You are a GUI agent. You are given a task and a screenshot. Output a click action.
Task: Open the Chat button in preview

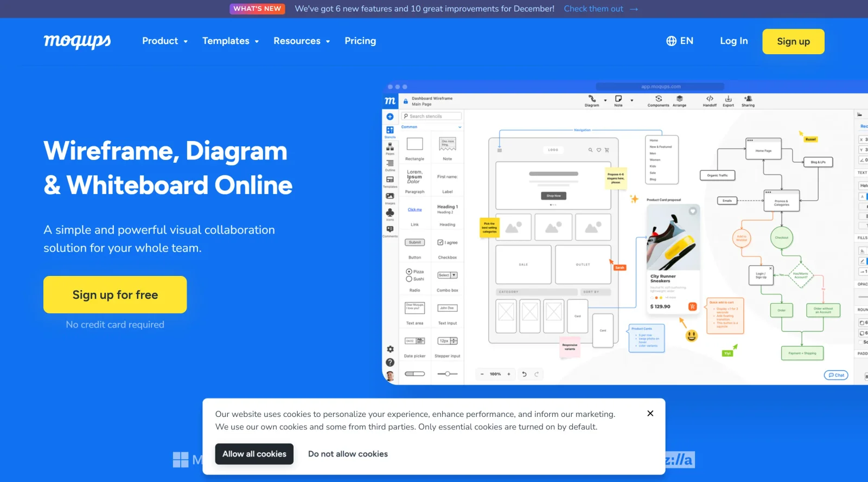pos(836,375)
